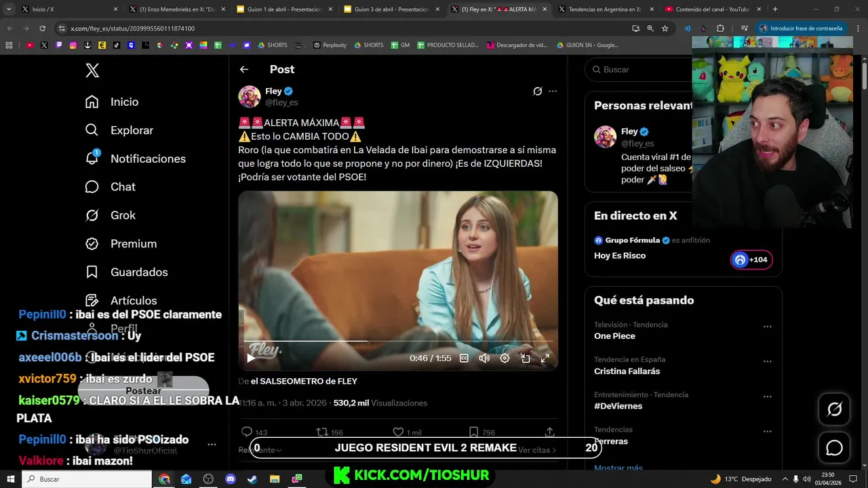
Task: Open browser extensions puzzle icon
Action: [720, 28]
